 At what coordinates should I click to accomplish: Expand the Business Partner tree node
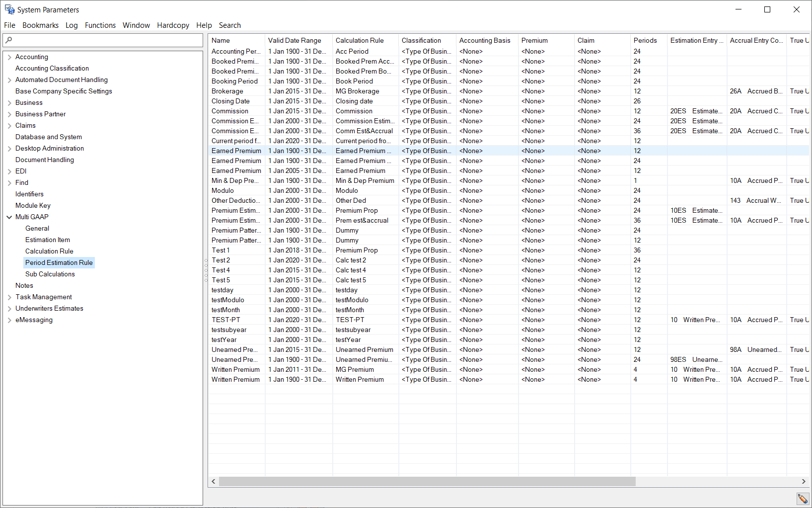(9, 114)
